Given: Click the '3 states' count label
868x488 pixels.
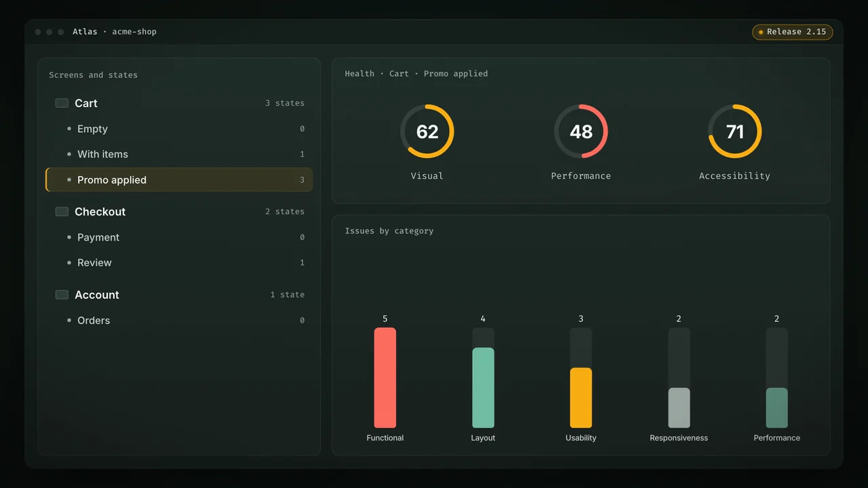Looking at the screenshot, I should point(285,103).
